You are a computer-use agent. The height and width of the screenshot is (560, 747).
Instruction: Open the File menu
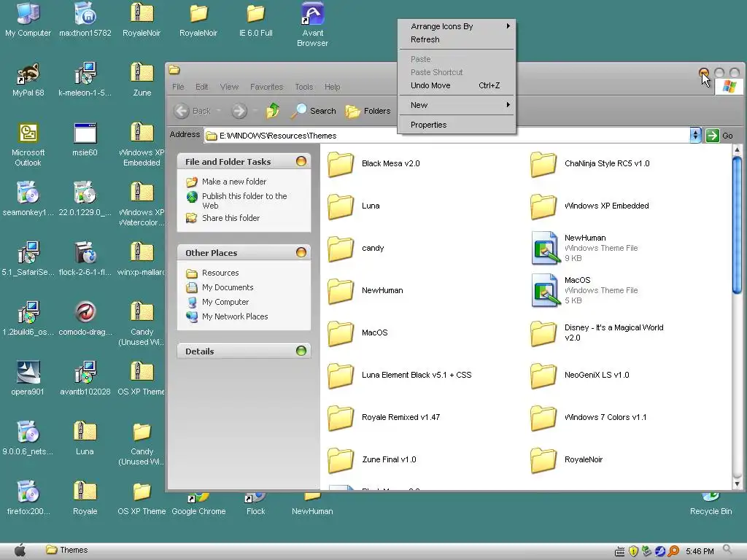point(178,87)
